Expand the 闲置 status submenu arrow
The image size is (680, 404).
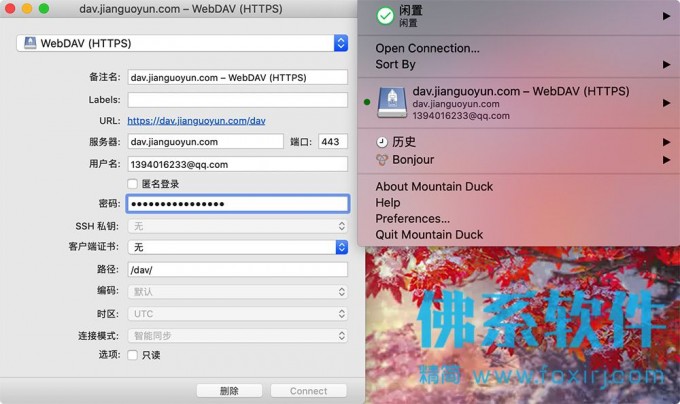click(x=666, y=16)
